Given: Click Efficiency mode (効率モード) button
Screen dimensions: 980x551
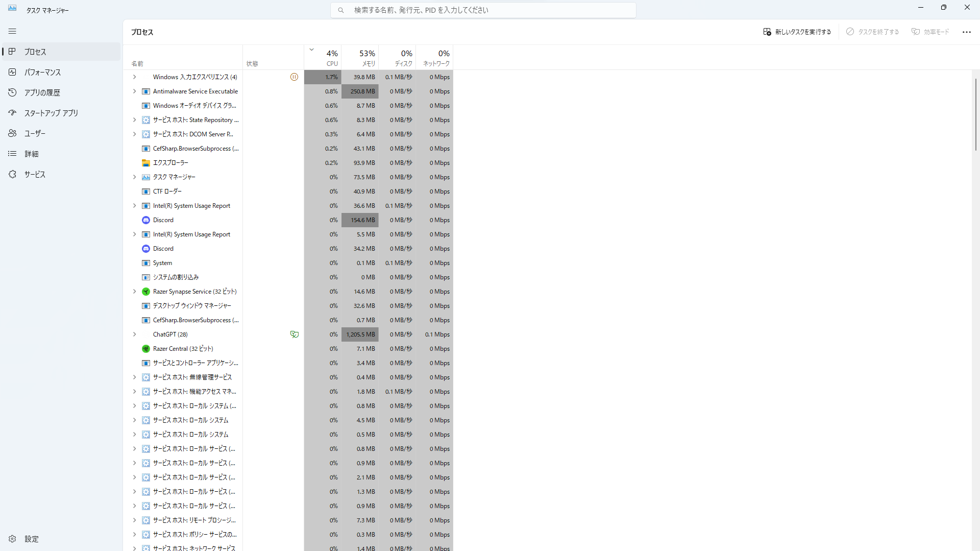Looking at the screenshot, I should pyautogui.click(x=930, y=32).
